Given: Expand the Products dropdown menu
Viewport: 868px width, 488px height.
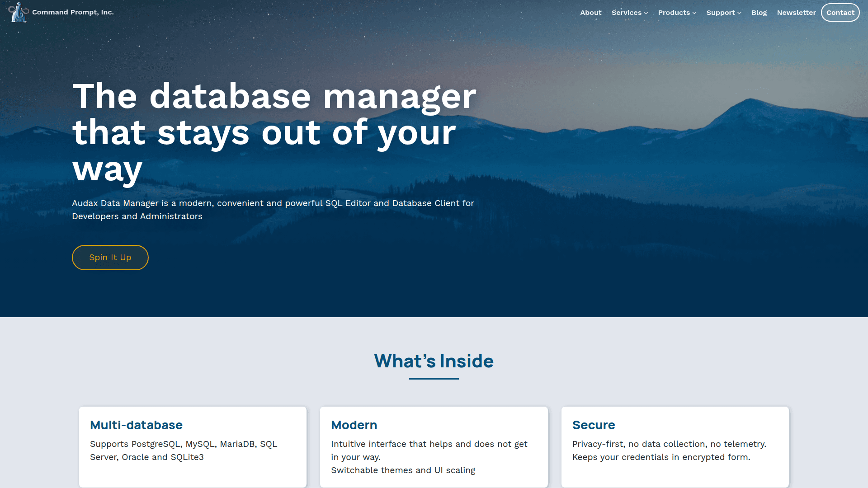Looking at the screenshot, I should [x=677, y=13].
